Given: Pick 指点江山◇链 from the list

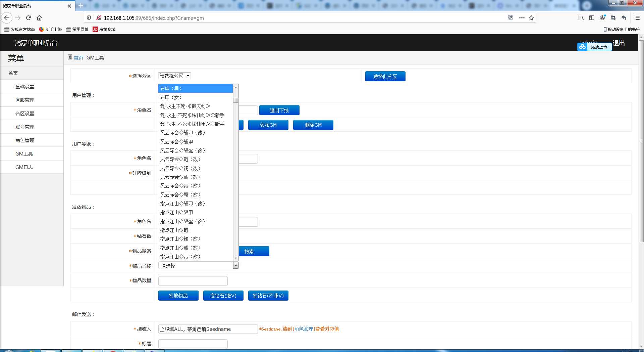Looking at the screenshot, I should pyautogui.click(x=174, y=230).
